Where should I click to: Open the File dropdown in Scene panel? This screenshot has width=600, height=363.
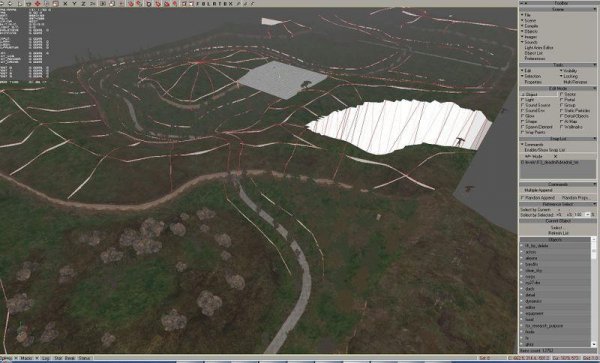click(x=525, y=15)
